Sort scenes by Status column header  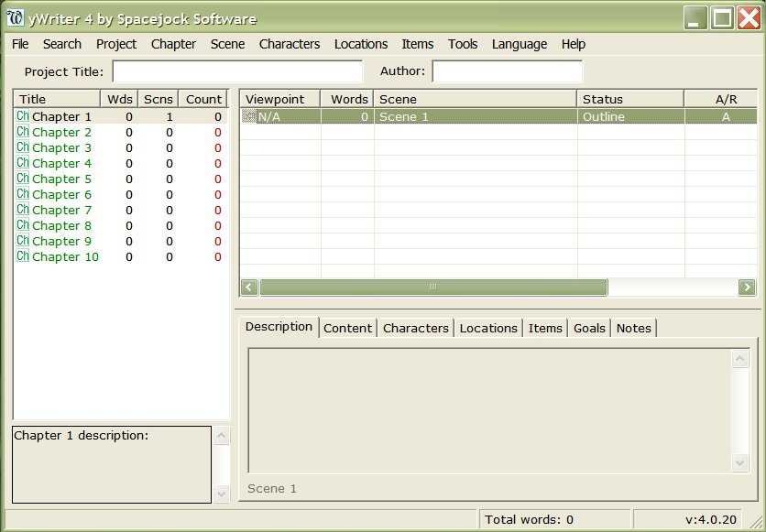click(x=629, y=99)
